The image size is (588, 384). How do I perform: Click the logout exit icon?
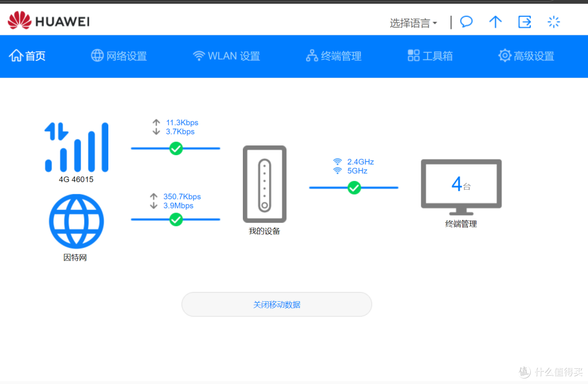[525, 22]
